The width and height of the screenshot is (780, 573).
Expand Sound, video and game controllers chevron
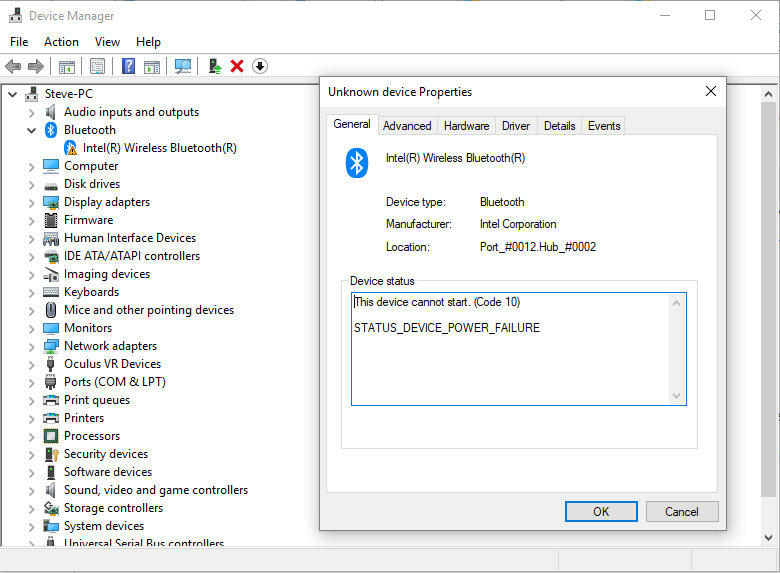click(31, 491)
